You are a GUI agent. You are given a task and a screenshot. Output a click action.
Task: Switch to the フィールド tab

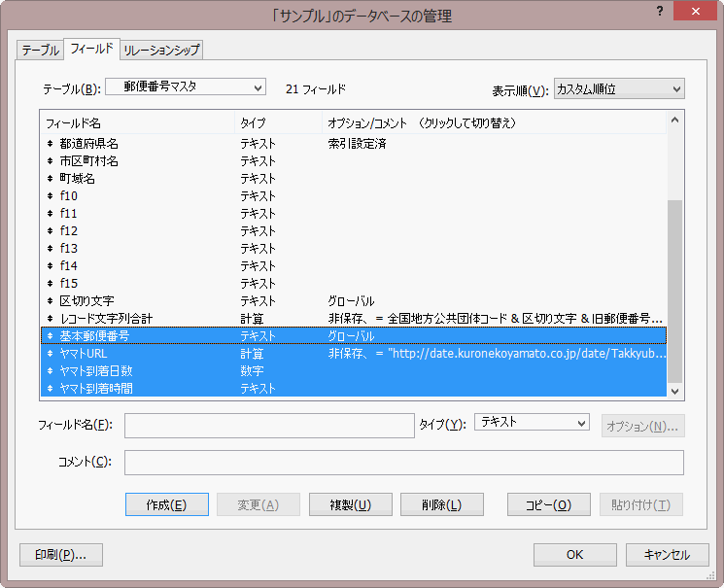pos(92,49)
